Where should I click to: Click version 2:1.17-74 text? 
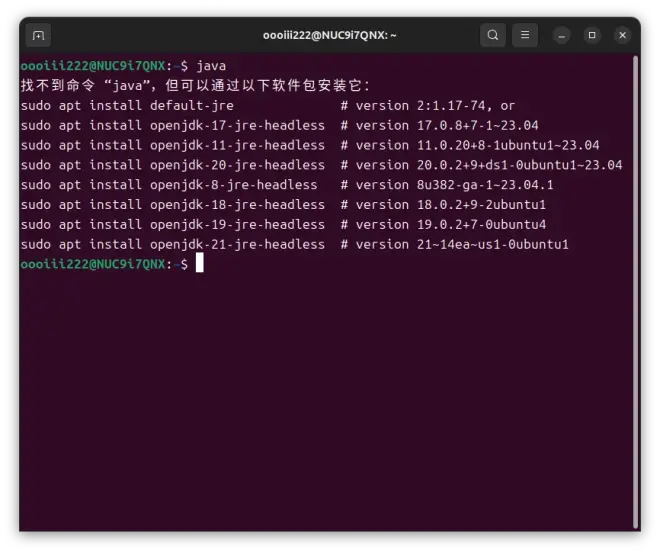(421, 106)
